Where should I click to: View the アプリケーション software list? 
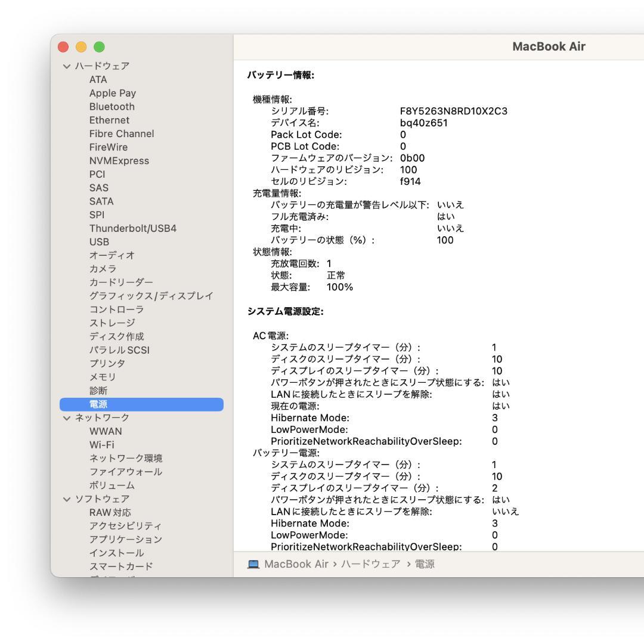[x=125, y=539]
